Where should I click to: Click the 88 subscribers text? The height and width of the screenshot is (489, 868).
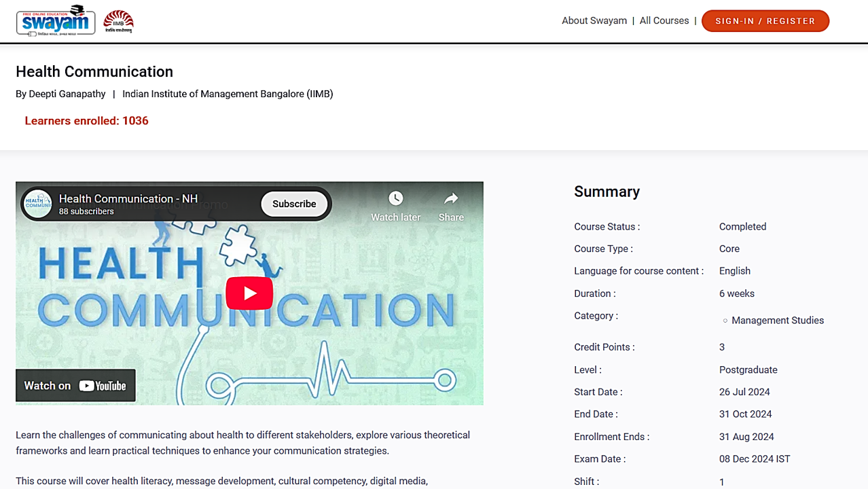[86, 212]
